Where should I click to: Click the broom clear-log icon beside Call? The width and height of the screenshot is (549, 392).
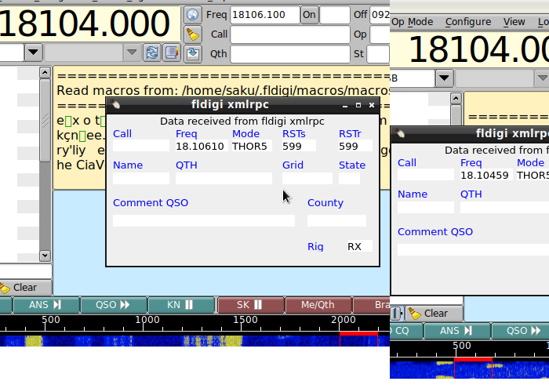click(193, 34)
